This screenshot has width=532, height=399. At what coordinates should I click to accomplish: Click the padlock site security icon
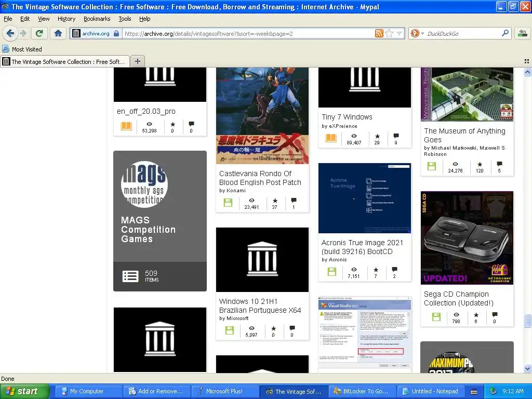116,33
